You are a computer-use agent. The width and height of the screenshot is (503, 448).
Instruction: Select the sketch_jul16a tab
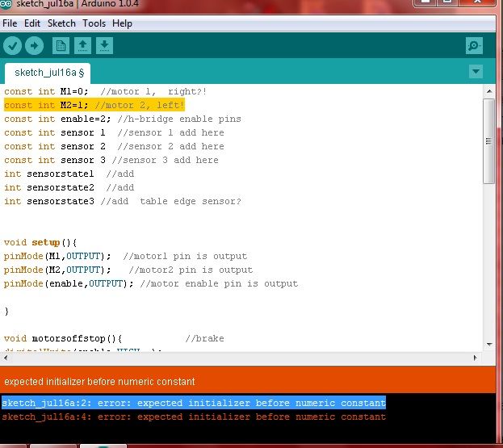tap(50, 73)
